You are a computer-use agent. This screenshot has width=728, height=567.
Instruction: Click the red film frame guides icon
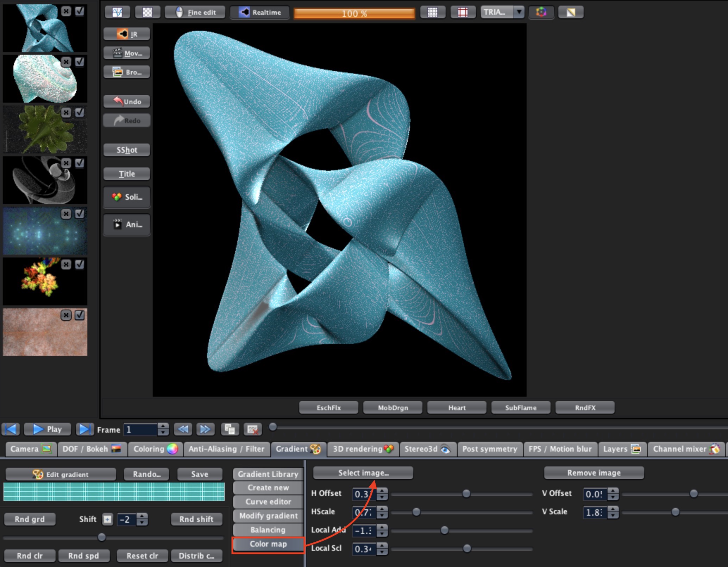pyautogui.click(x=463, y=12)
